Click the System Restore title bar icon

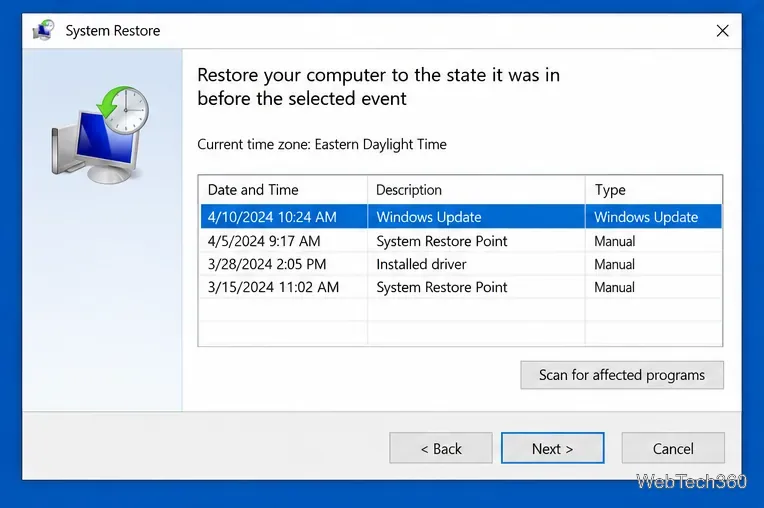pos(43,30)
